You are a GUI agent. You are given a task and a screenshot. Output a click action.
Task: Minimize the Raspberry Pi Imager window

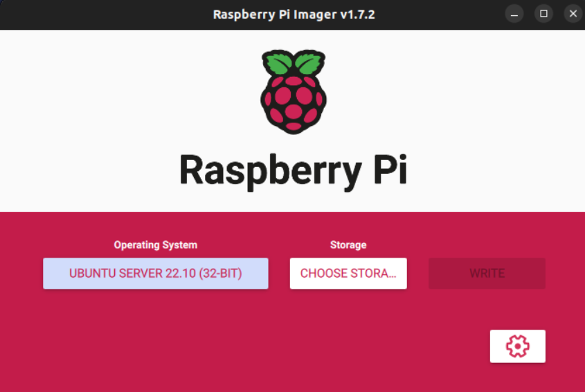[x=514, y=14]
